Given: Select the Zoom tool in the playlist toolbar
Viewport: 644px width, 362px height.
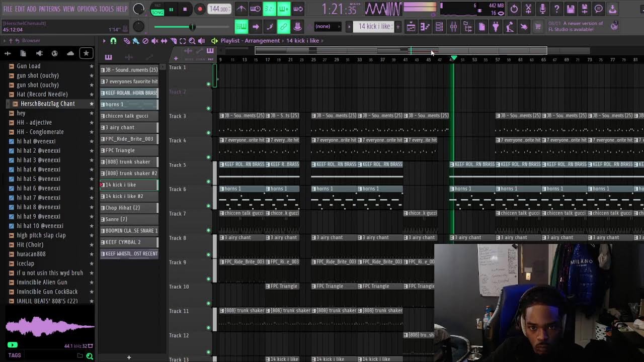Looking at the screenshot, I should (192, 41).
